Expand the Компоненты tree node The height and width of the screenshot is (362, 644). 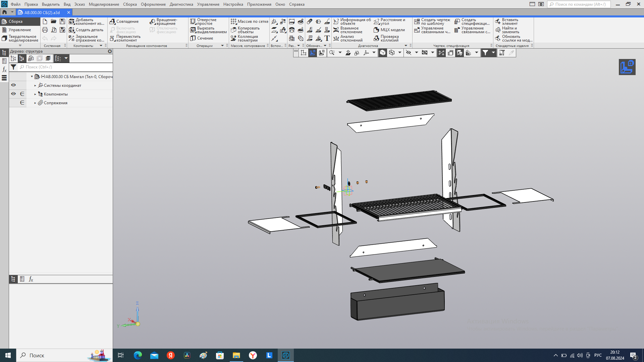[x=35, y=94]
